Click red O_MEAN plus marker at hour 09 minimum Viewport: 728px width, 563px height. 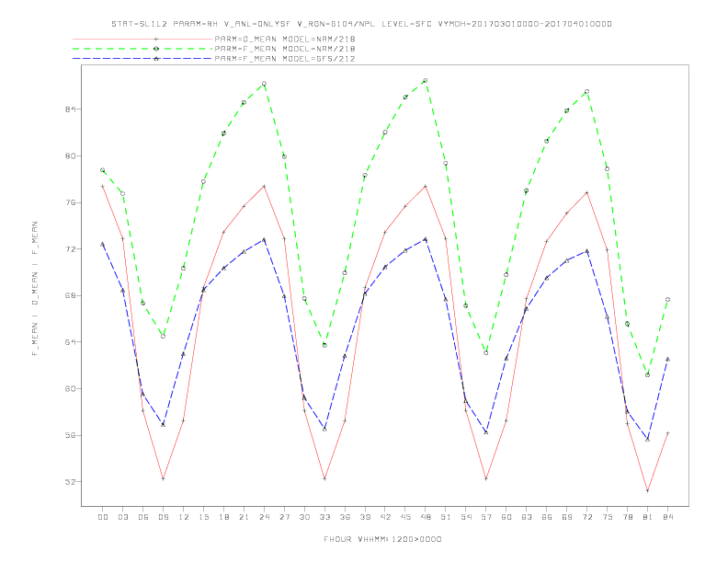click(x=164, y=478)
